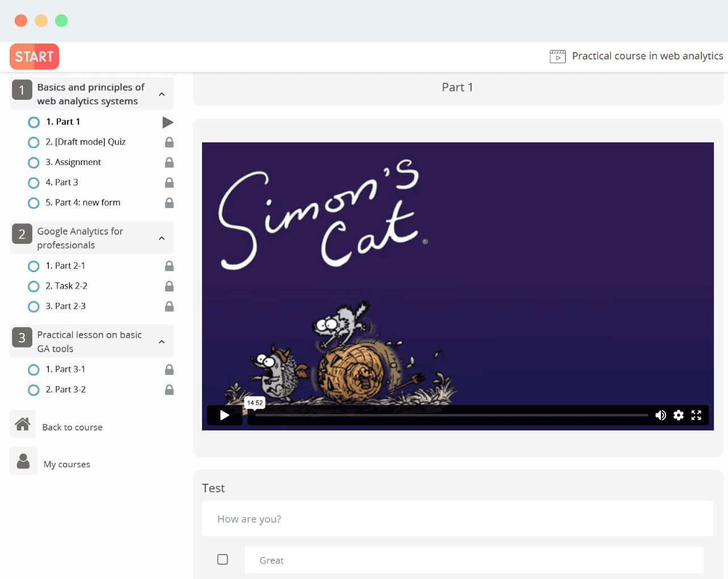Screen dimensions: 728x579
Task: Enter fullscreen mode on video player
Action: tap(696, 415)
